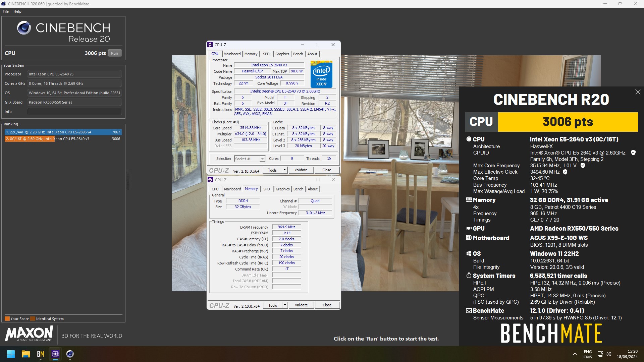The height and width of the screenshot is (362, 644).
Task: Click GFX Board value Radeon RX550/550 Series
Action: point(74,102)
